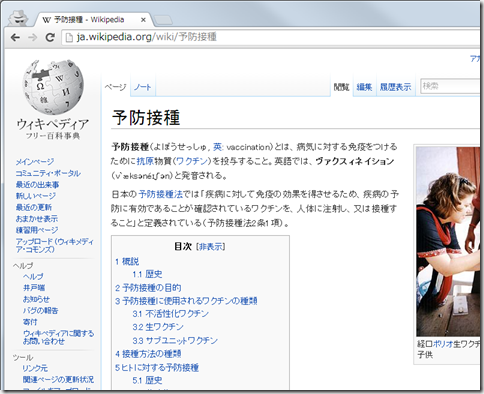
Task: Open コミュニティ・ポータル in the sidebar
Action: pyautogui.click(x=48, y=173)
